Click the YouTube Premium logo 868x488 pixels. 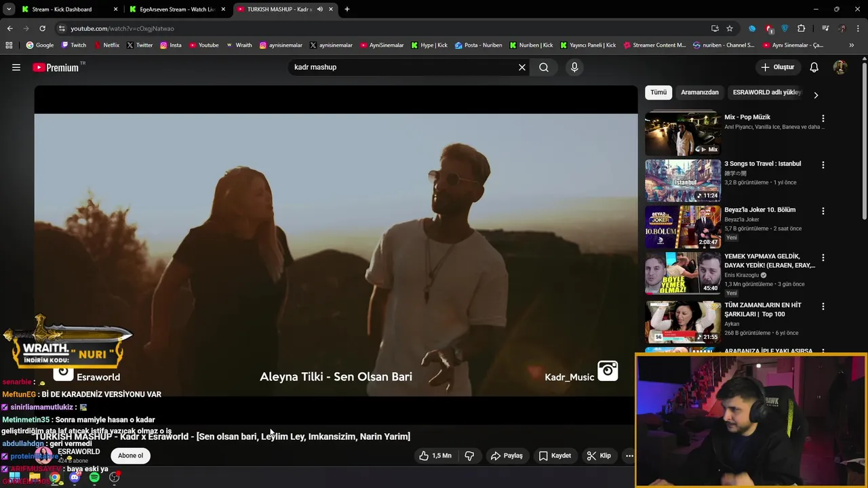[56, 67]
